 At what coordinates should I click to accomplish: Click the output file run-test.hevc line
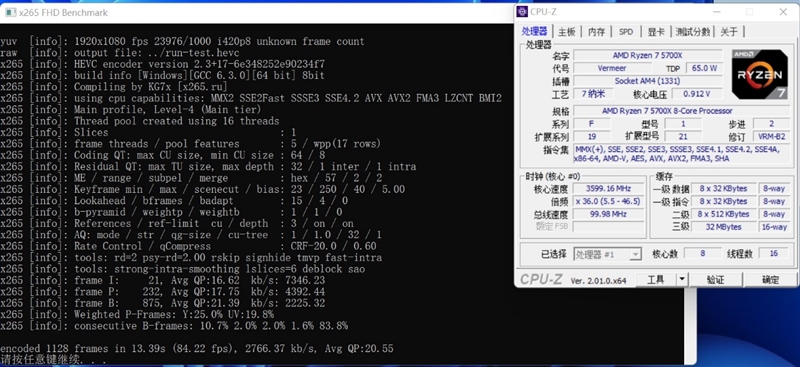click(x=119, y=53)
